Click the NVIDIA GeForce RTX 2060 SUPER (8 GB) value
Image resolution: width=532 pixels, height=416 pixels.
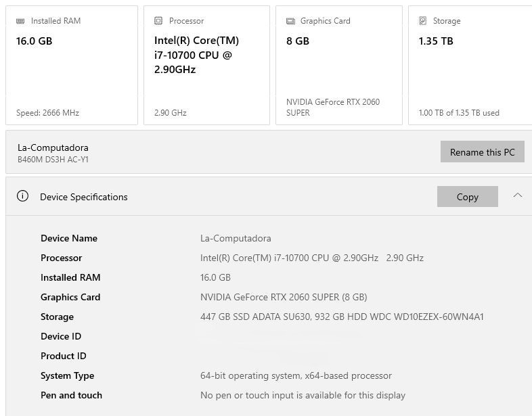(x=284, y=297)
